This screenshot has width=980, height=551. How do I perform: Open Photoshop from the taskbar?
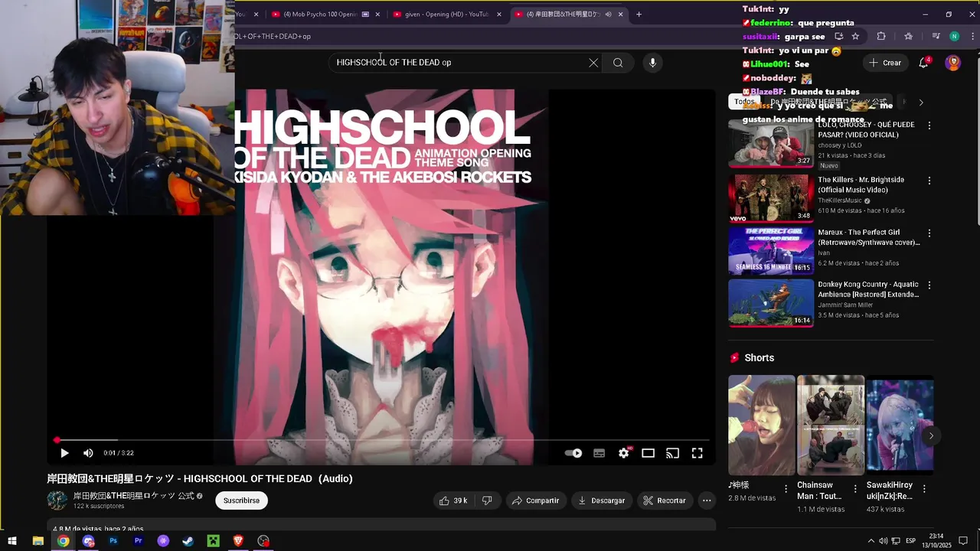[113, 541]
